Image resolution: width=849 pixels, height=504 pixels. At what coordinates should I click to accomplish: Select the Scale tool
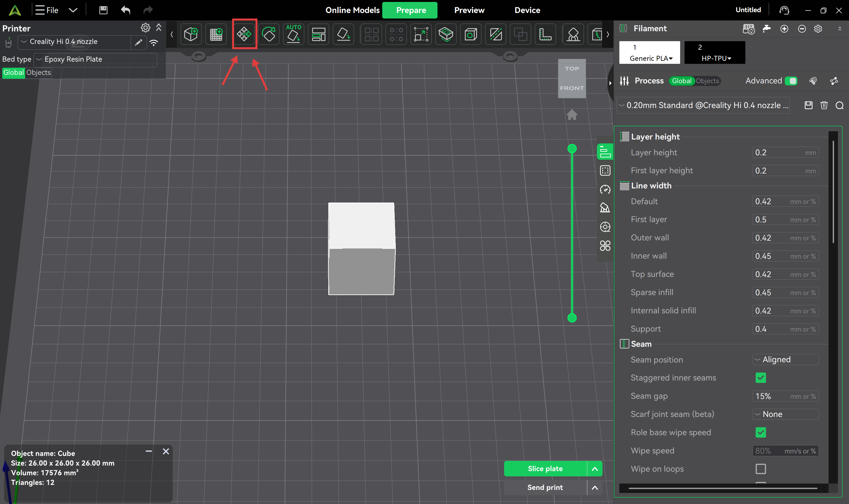tap(421, 34)
